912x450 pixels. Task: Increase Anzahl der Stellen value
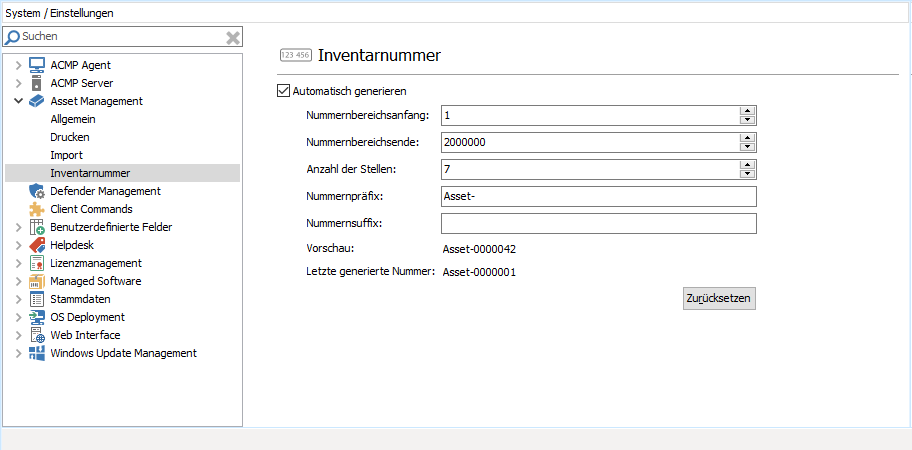point(747,165)
